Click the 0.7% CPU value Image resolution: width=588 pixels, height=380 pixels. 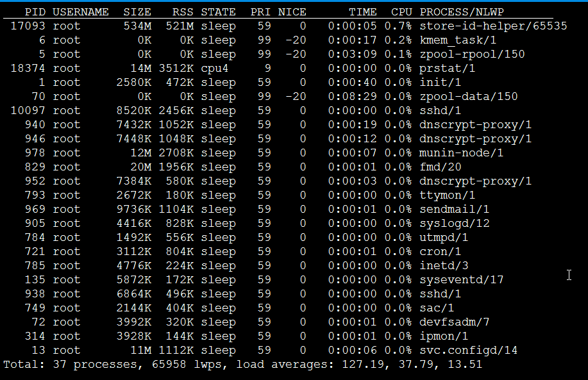coord(398,26)
